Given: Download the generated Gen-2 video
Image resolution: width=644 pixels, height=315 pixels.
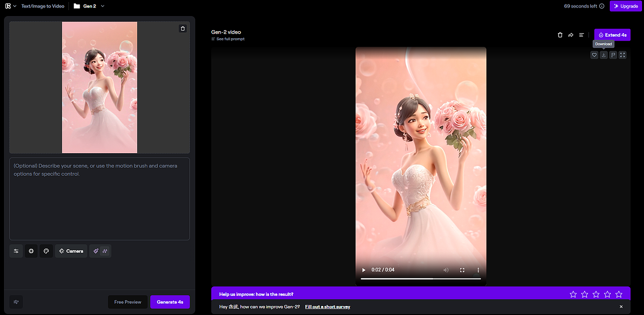Looking at the screenshot, I should tap(603, 55).
